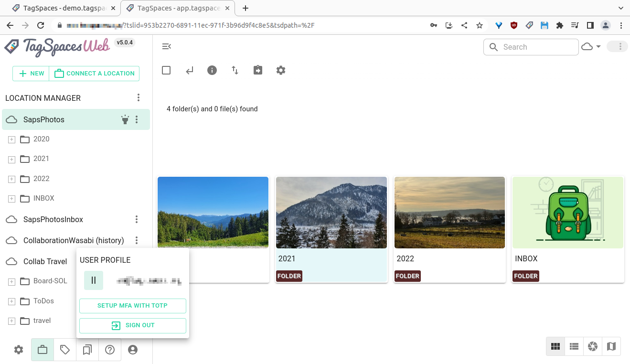Open the Help panel
The height and width of the screenshot is (364, 630).
pos(110,350)
